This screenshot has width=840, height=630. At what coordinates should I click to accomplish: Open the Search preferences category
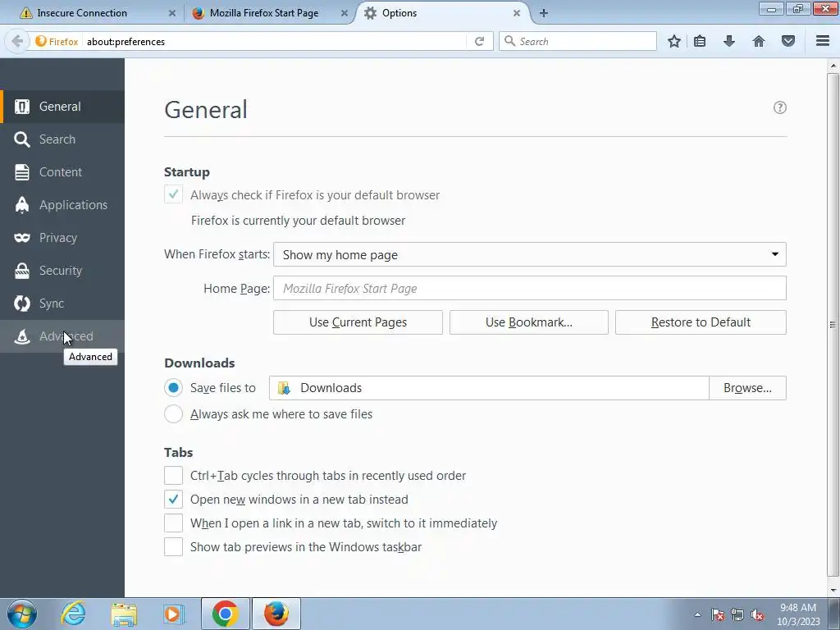click(62, 139)
